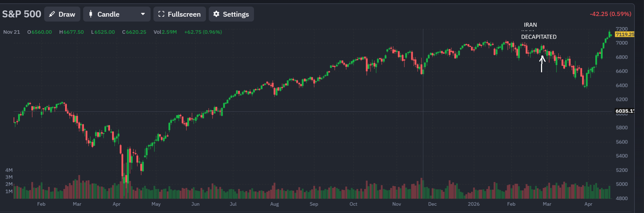Click the Jul label on time axis

(x=233, y=204)
